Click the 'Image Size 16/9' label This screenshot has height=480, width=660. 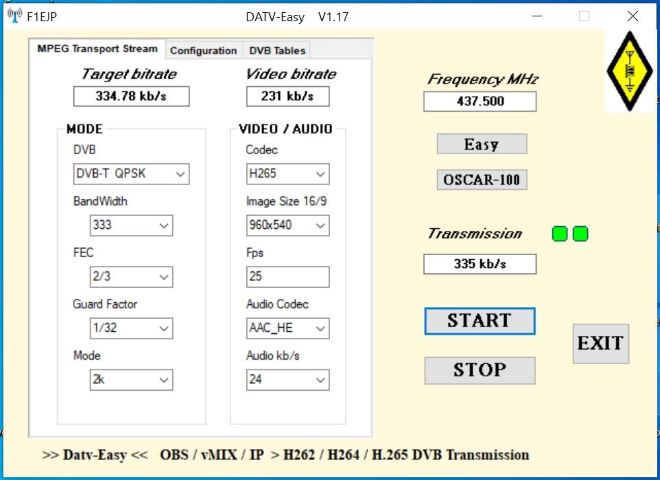(286, 201)
